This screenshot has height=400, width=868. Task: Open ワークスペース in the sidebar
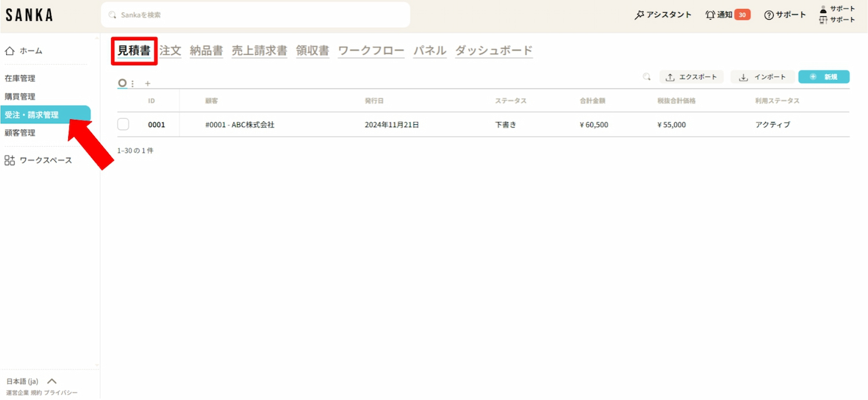[x=45, y=160]
